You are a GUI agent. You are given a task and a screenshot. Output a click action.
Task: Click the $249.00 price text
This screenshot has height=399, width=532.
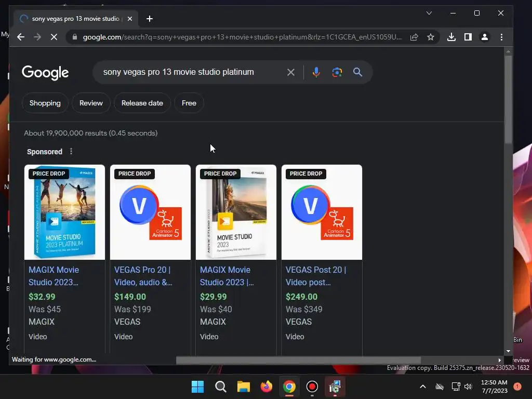[x=301, y=297]
